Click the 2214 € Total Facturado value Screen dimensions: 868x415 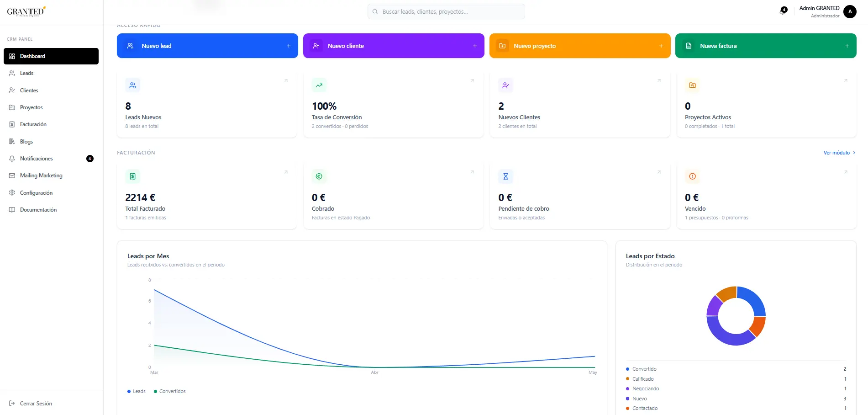(140, 197)
